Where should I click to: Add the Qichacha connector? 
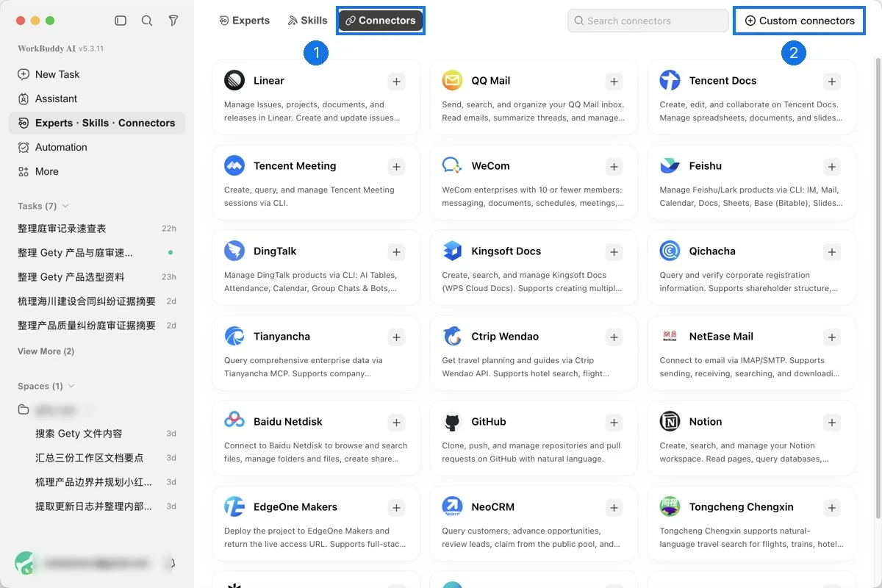pyautogui.click(x=832, y=252)
